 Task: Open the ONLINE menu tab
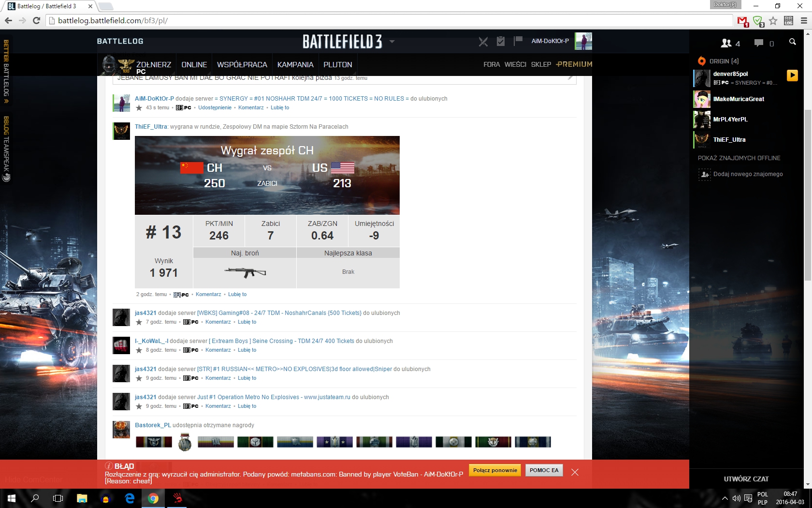(194, 65)
